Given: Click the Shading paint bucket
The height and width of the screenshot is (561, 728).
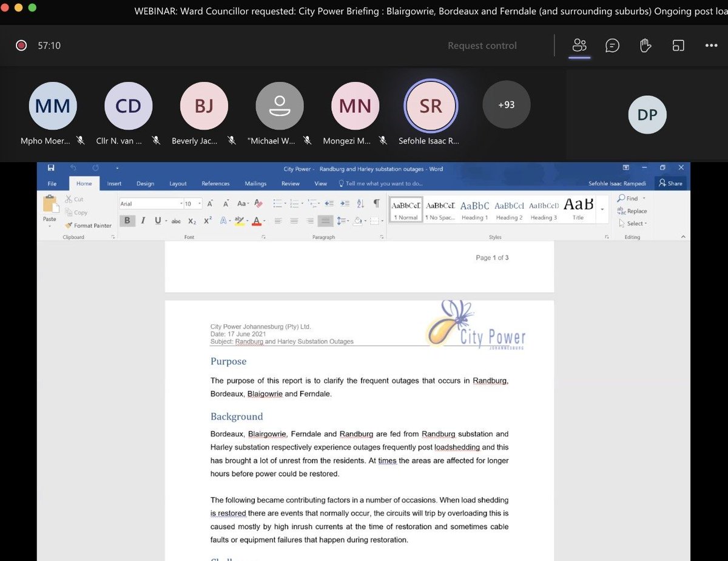Looking at the screenshot, I should point(359,221).
